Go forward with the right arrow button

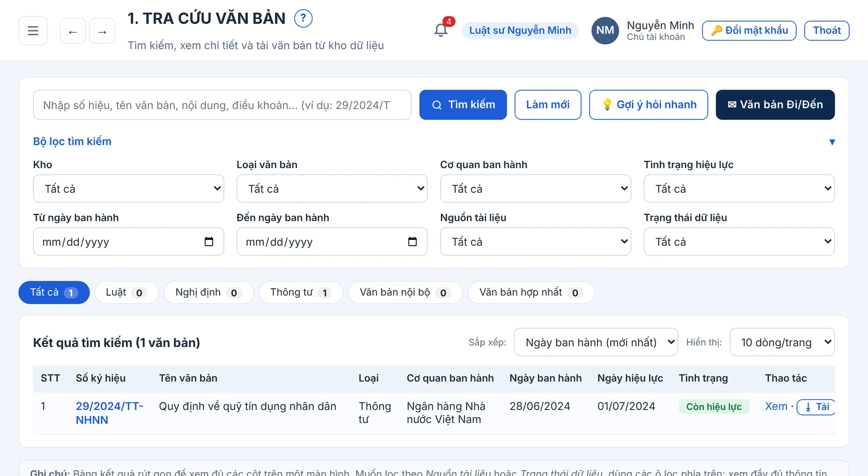click(102, 31)
